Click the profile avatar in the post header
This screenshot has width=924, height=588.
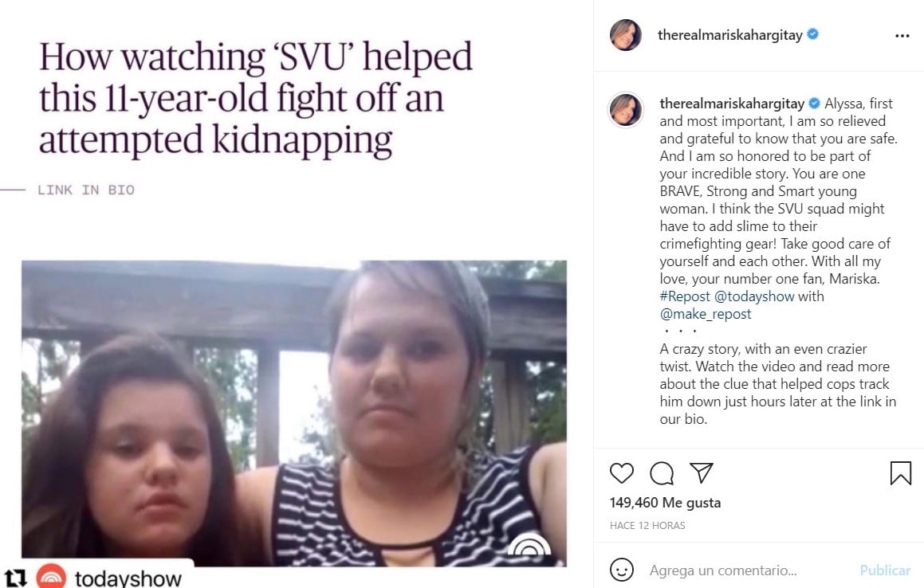tap(626, 35)
